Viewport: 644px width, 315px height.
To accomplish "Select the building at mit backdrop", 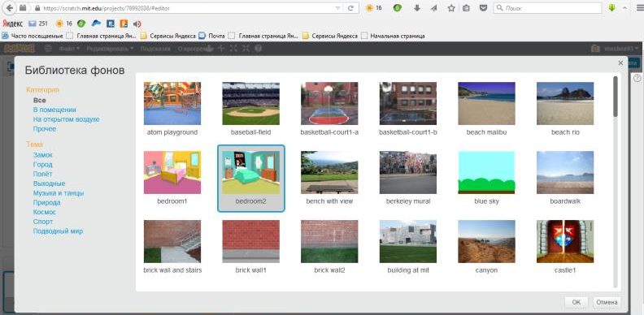I will coord(408,247).
